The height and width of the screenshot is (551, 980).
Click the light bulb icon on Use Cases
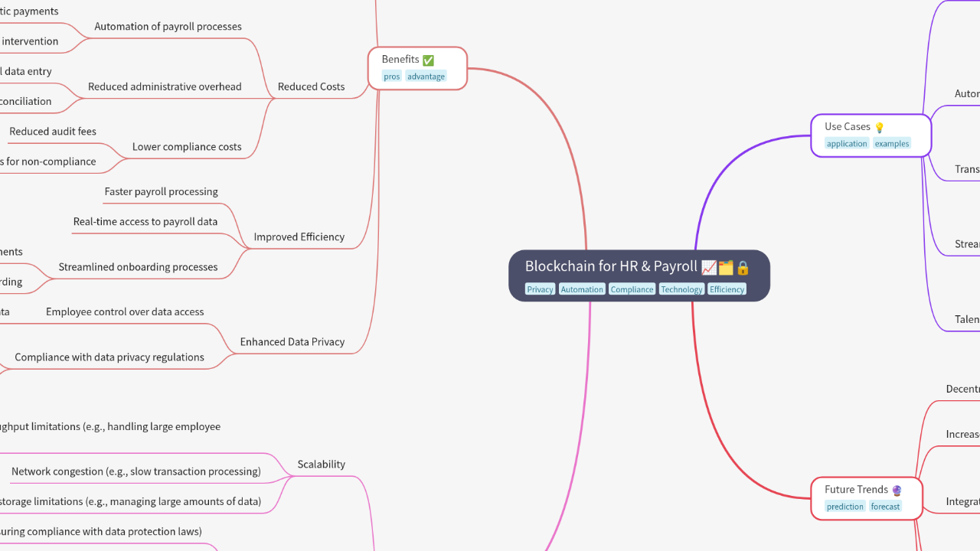click(879, 127)
